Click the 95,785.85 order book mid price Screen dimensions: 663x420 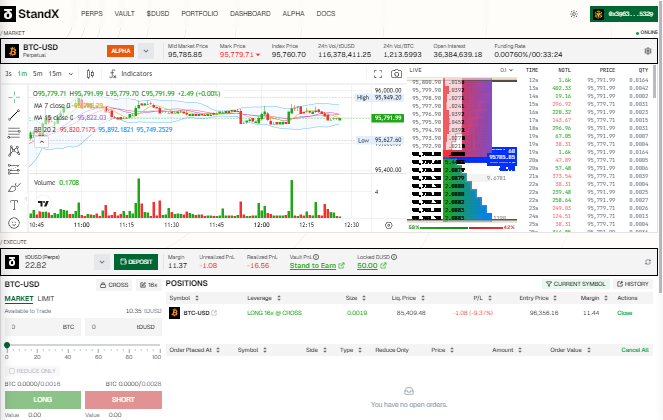(x=502, y=157)
